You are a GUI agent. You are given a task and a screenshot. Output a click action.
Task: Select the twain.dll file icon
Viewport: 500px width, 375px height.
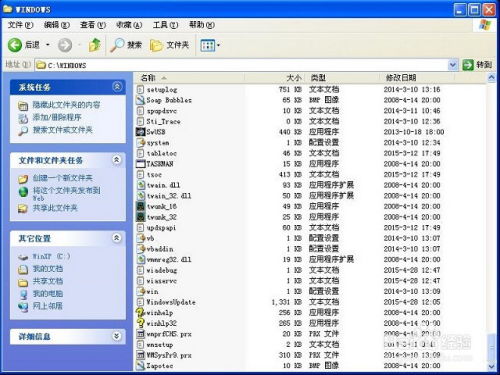[x=141, y=185]
